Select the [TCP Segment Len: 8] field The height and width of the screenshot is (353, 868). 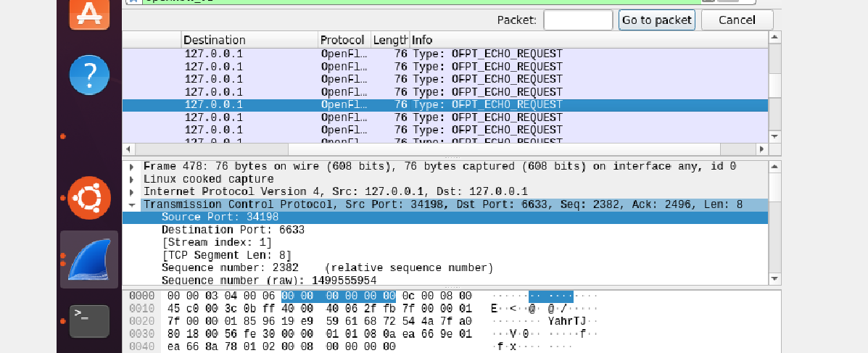tap(226, 255)
